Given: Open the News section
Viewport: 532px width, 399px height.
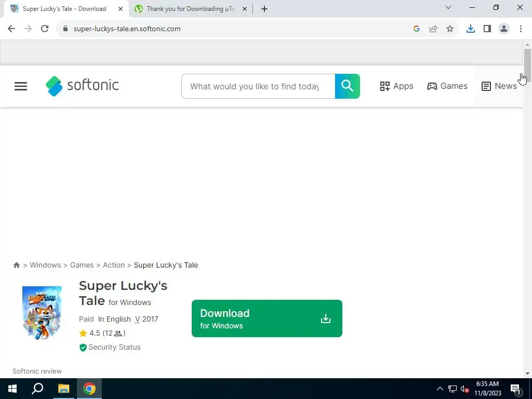Looking at the screenshot, I should coord(499,86).
